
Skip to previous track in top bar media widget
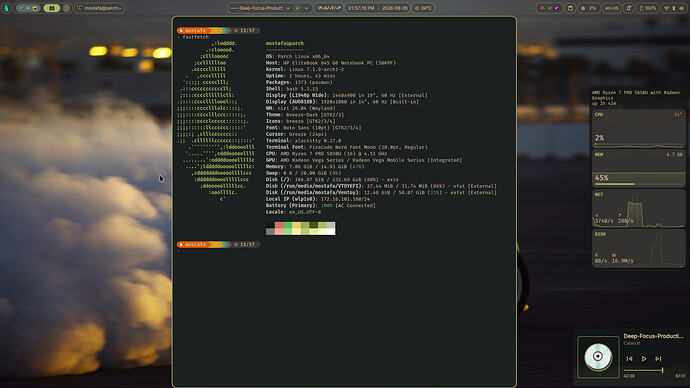[288, 8]
